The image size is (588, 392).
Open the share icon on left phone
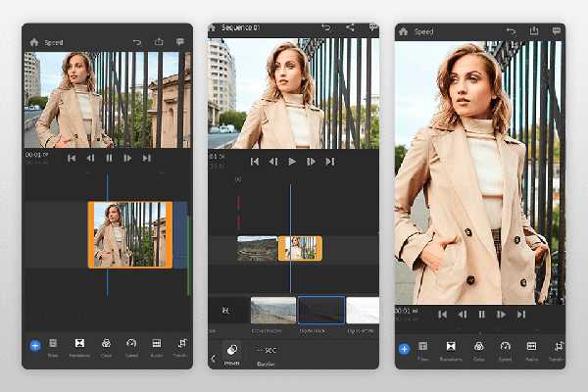tap(159, 41)
